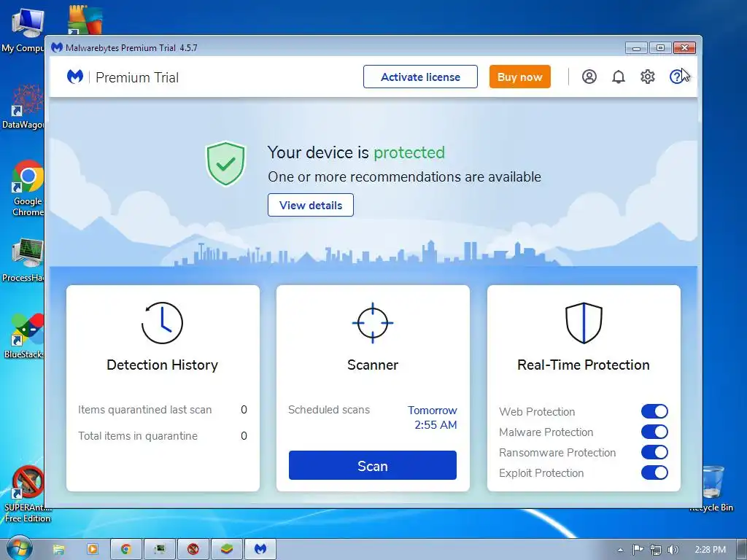Image resolution: width=747 pixels, height=560 pixels.
Task: Open Detection History clock icon
Action: click(x=163, y=323)
